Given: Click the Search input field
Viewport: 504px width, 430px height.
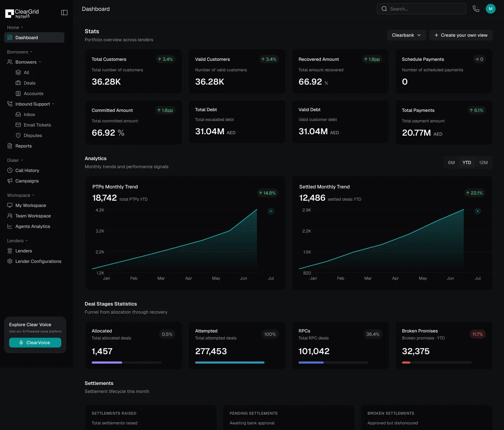Looking at the screenshot, I should pos(421,9).
